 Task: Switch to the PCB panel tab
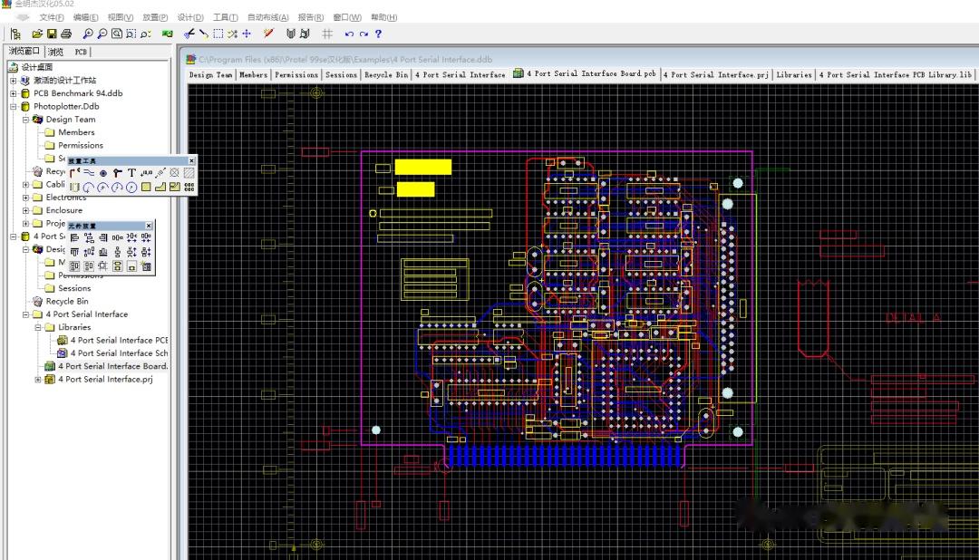pyautogui.click(x=81, y=52)
